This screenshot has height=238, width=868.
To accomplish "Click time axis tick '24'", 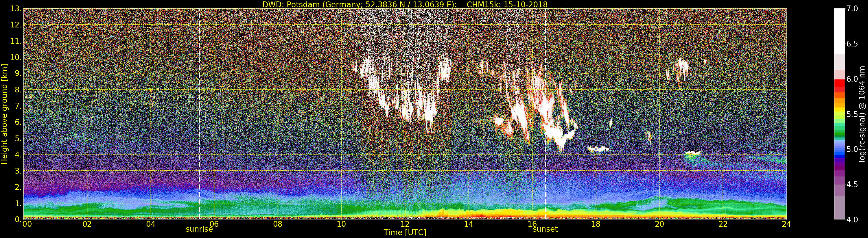I will click(786, 224).
